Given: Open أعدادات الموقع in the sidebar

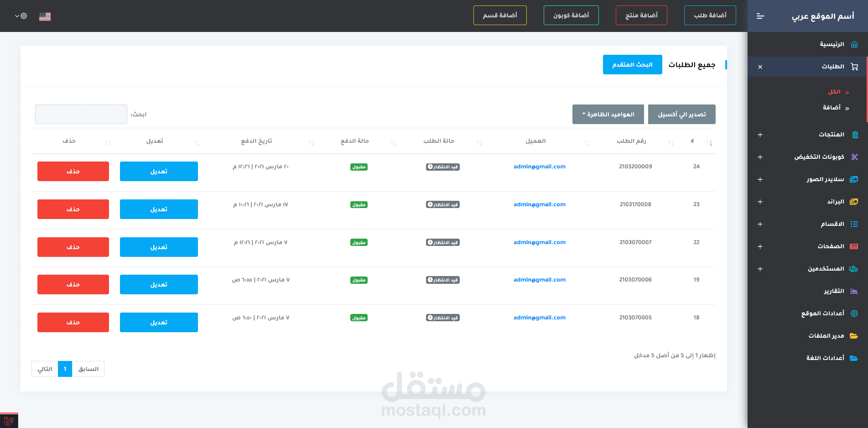Looking at the screenshot, I should tap(823, 313).
